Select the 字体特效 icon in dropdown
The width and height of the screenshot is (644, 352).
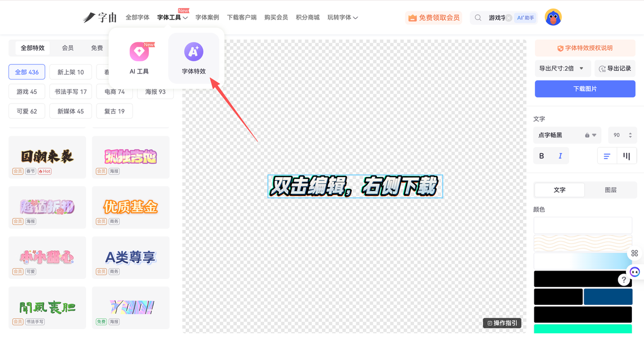tap(194, 52)
